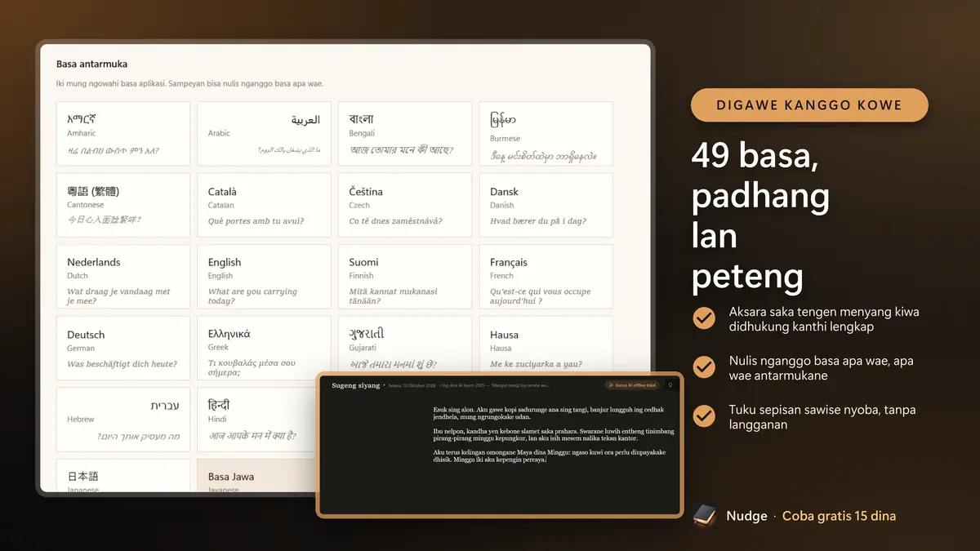The image size is (980, 551).
Task: Choose Français as interface language
Action: (546, 277)
